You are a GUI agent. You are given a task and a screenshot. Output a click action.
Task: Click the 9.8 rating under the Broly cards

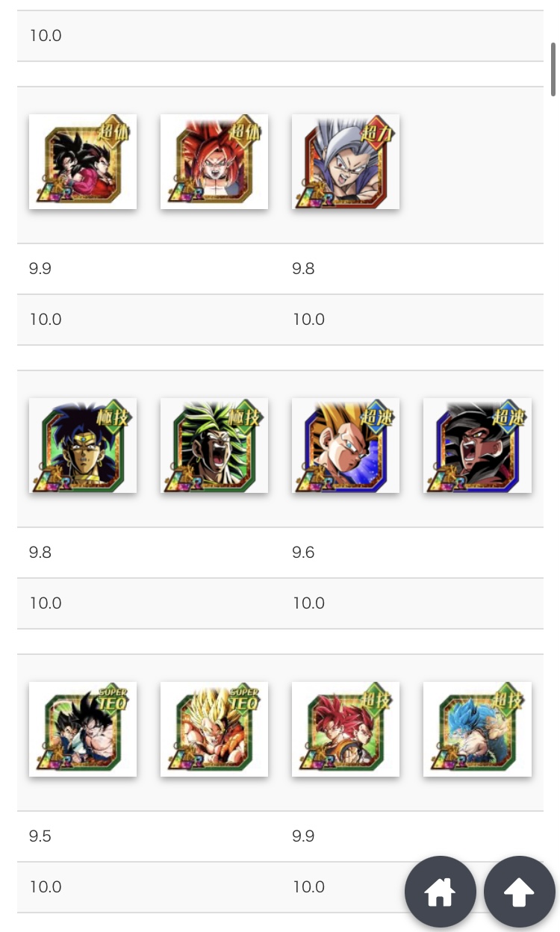[40, 553]
